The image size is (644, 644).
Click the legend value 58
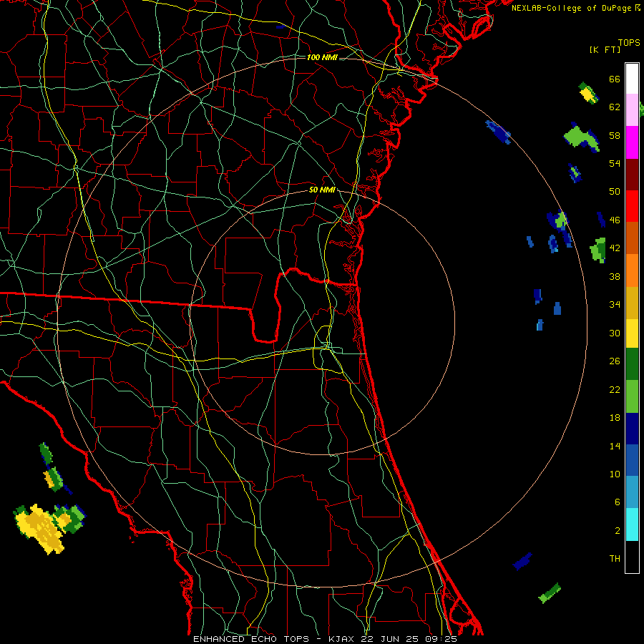click(615, 135)
